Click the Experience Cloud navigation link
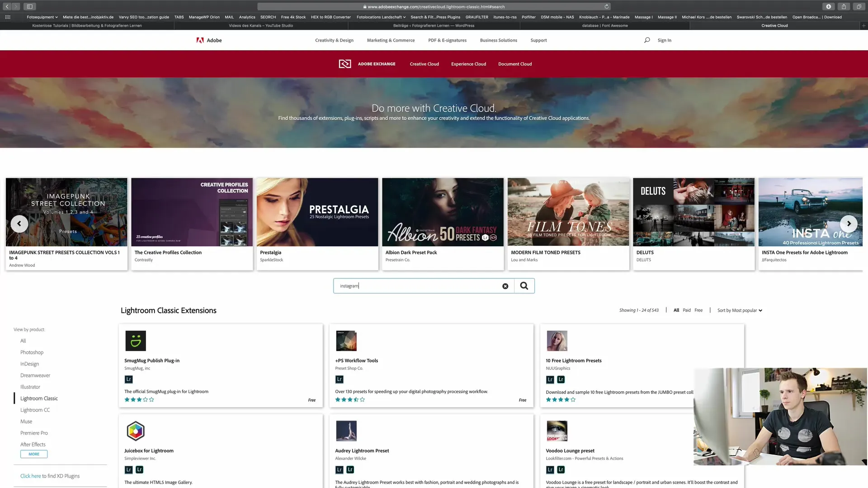This screenshot has width=868, height=488. coord(468,64)
